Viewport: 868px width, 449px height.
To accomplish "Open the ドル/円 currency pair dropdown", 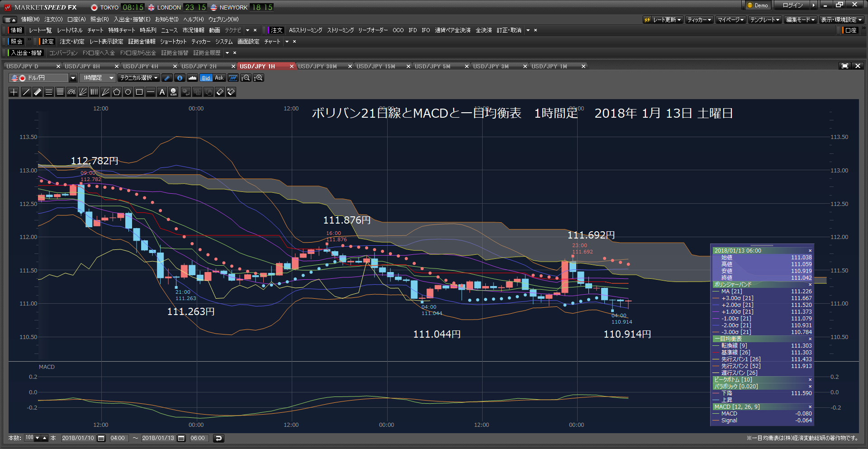I will [x=73, y=78].
